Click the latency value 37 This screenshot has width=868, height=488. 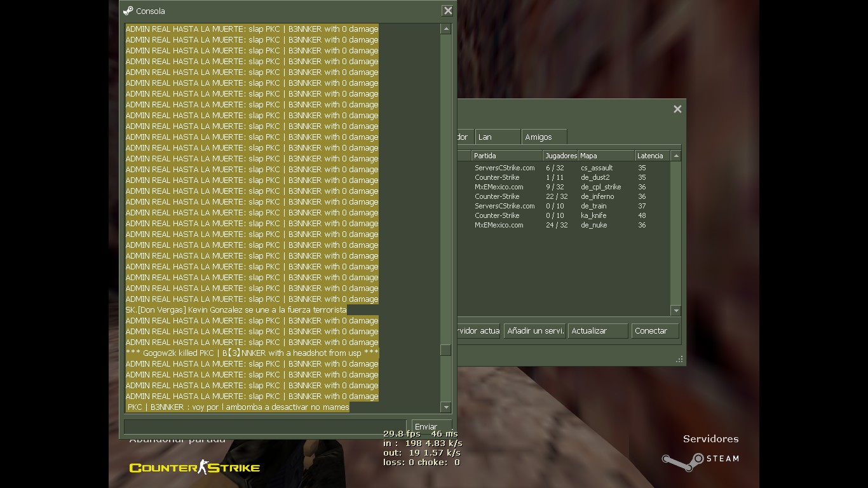click(x=642, y=207)
